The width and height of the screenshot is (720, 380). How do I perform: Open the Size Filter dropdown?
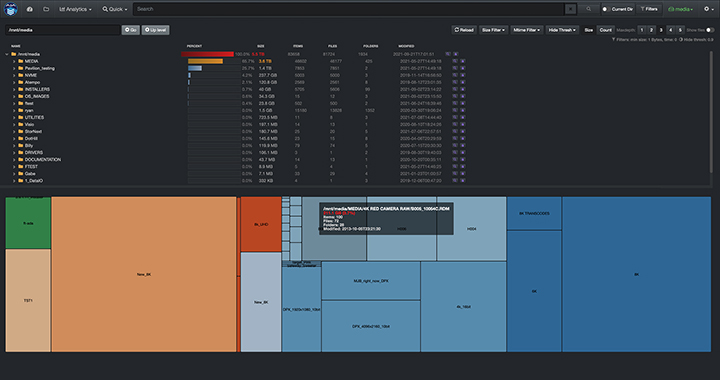tap(493, 30)
